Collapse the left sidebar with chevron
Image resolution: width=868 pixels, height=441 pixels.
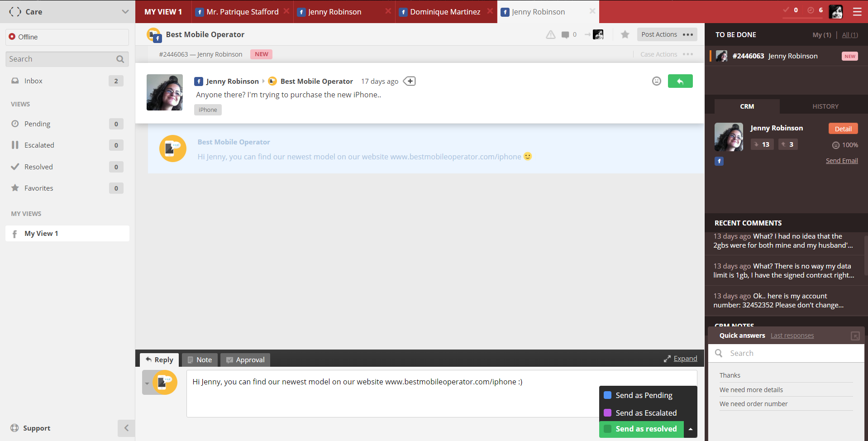[x=126, y=428]
